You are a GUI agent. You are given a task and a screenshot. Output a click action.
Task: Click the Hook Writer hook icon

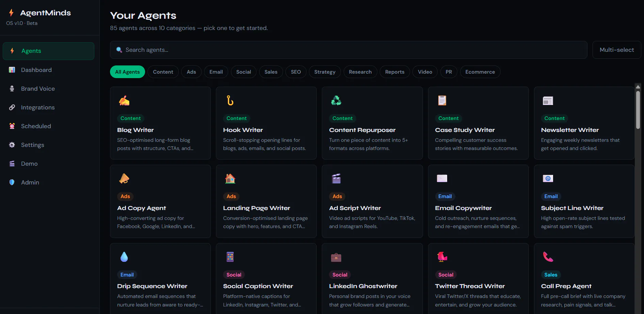tap(230, 101)
